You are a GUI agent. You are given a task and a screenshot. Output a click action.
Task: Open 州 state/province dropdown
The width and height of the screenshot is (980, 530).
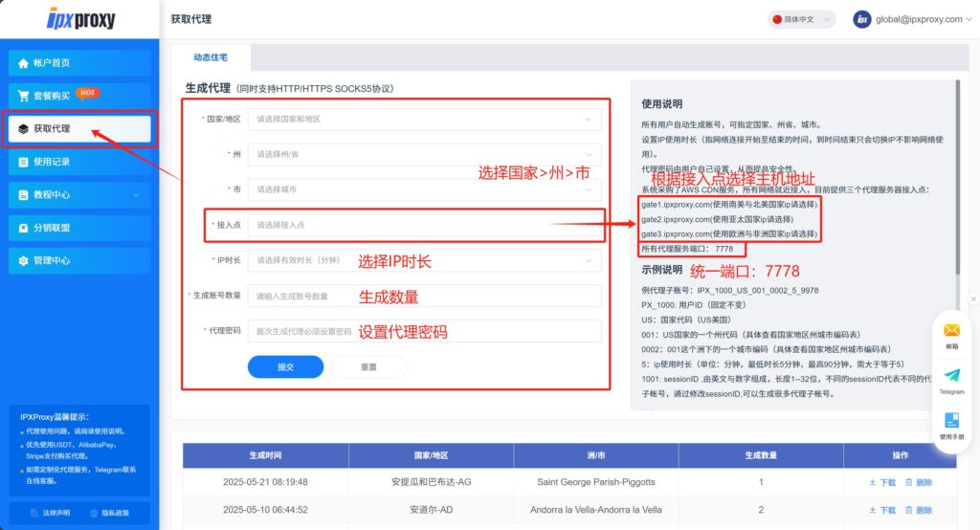coord(424,154)
